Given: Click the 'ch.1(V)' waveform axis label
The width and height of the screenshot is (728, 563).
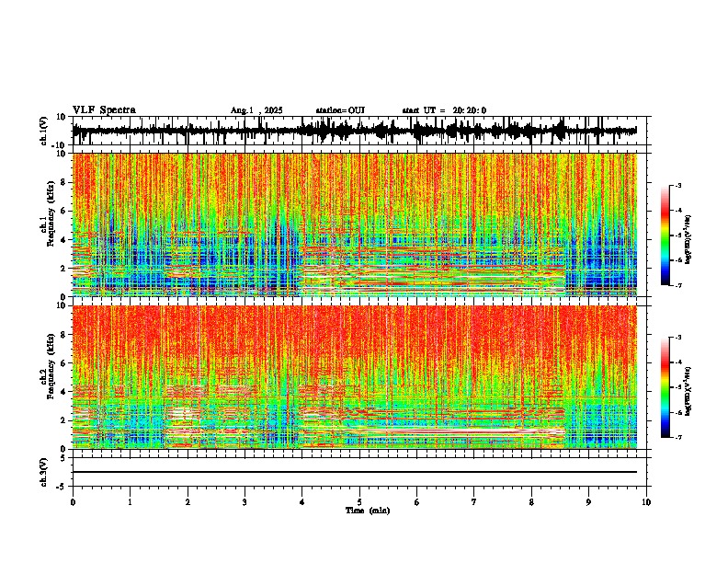Looking at the screenshot, I should (x=44, y=131).
